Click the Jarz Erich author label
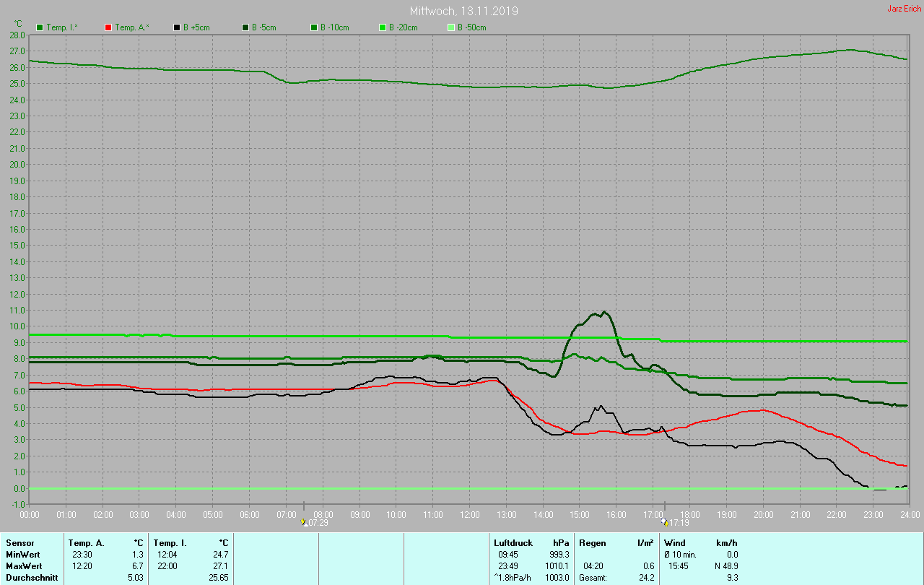 click(904, 9)
